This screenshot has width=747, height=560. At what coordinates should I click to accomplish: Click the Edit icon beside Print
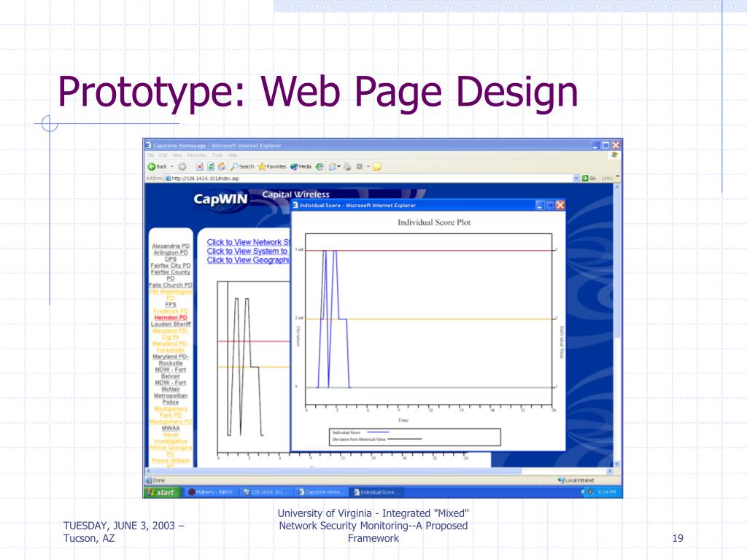click(360, 167)
